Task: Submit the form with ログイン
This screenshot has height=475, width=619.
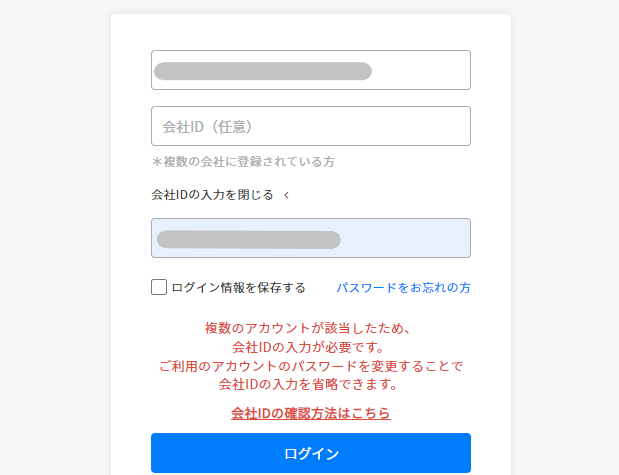Action: point(310,453)
